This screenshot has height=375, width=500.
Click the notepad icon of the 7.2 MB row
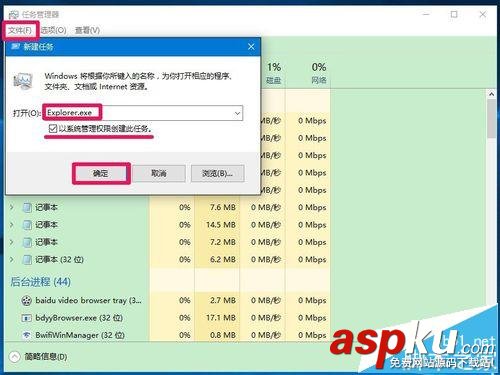click(x=27, y=242)
